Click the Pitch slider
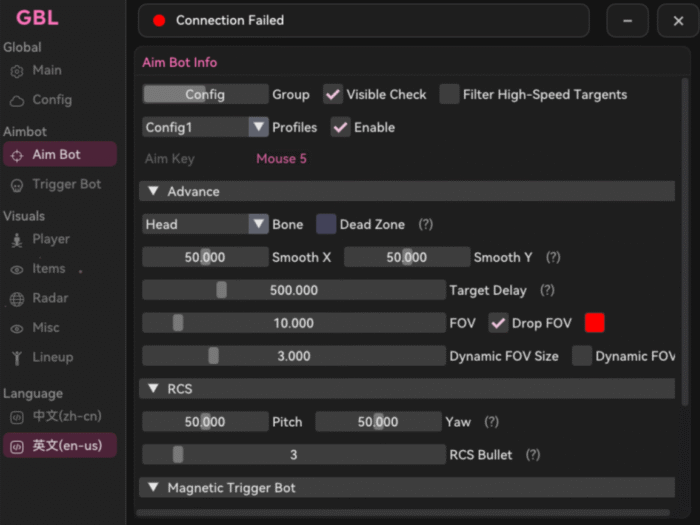Image resolution: width=700 pixels, height=525 pixels. coord(205,421)
